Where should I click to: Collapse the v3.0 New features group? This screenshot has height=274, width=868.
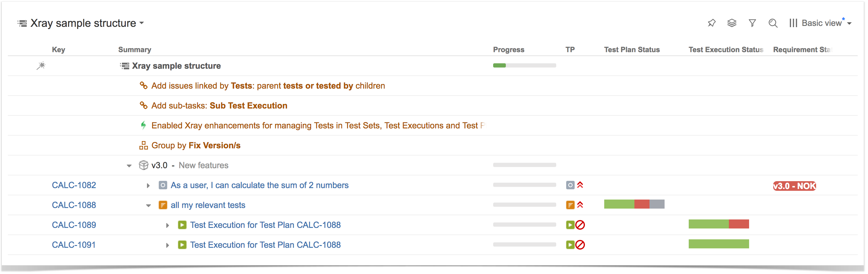(129, 165)
